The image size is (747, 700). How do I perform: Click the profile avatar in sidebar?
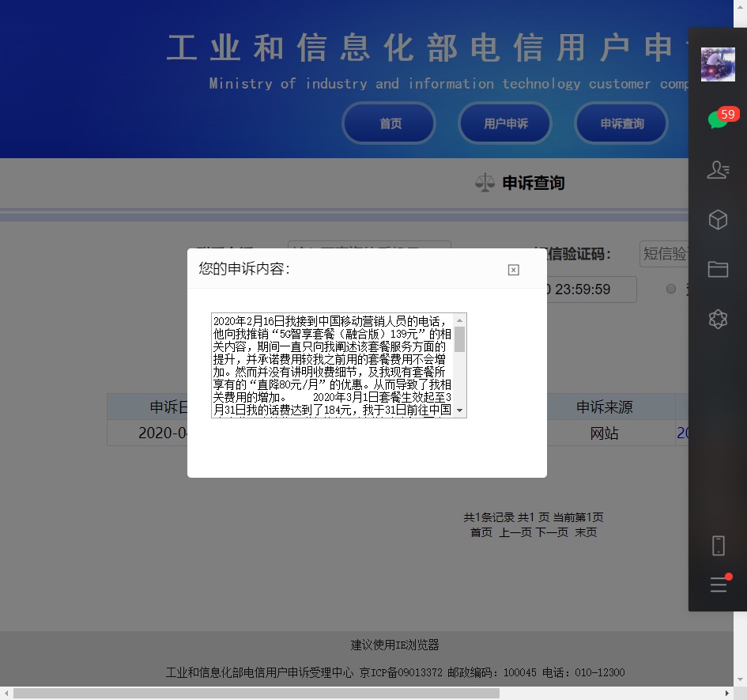[718, 64]
